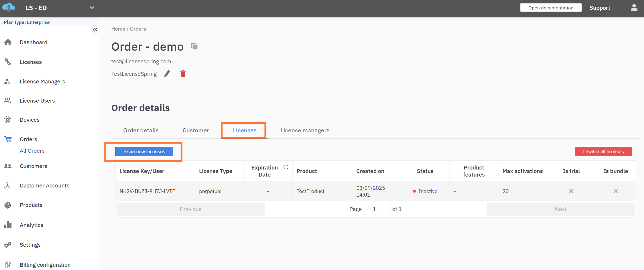Switch to the License managers tab
The image size is (644, 270).
click(305, 130)
